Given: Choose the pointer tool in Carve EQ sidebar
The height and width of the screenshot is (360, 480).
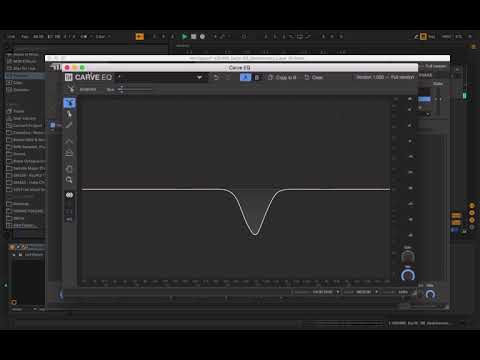Looking at the screenshot, I should (x=69, y=114).
